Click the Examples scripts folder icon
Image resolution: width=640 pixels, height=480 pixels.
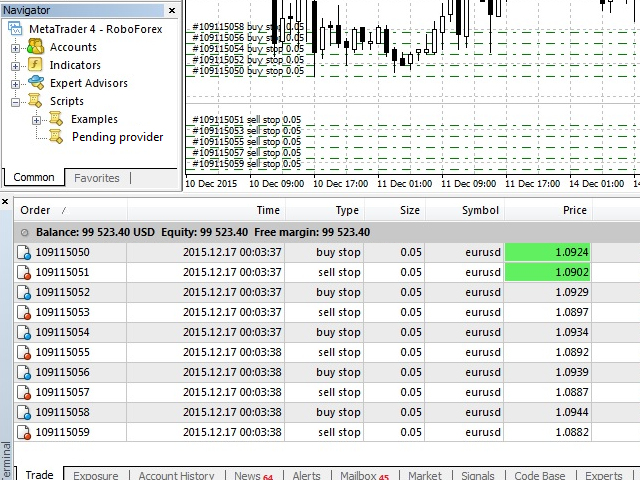click(56, 119)
